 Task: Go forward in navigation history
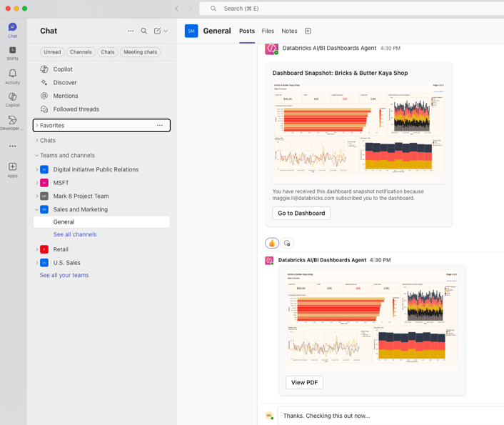tap(191, 9)
